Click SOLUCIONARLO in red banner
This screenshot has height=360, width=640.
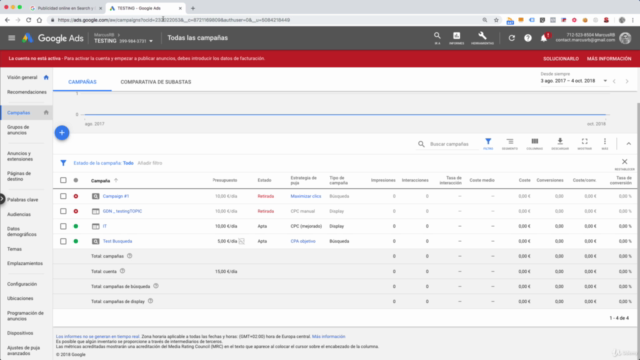coord(561,59)
